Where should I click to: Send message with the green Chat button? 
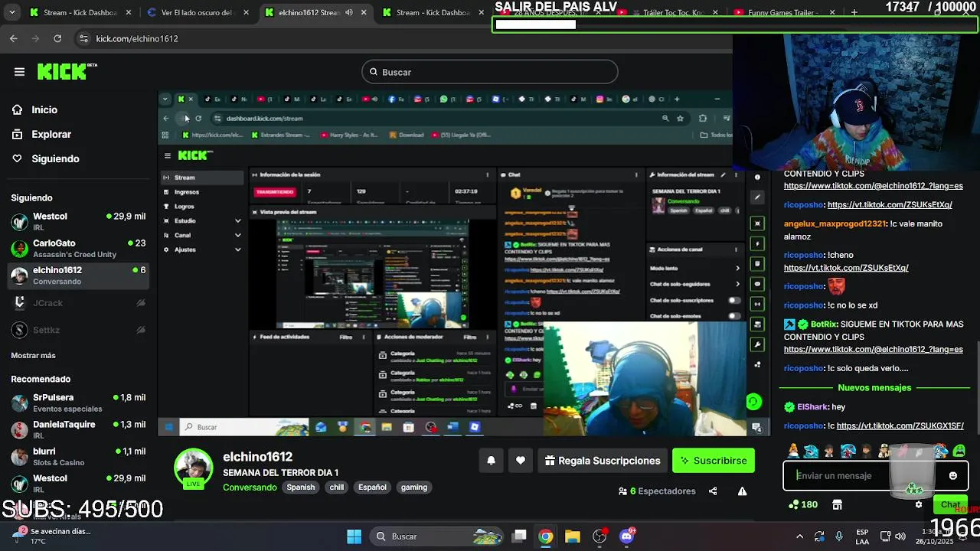950,505
